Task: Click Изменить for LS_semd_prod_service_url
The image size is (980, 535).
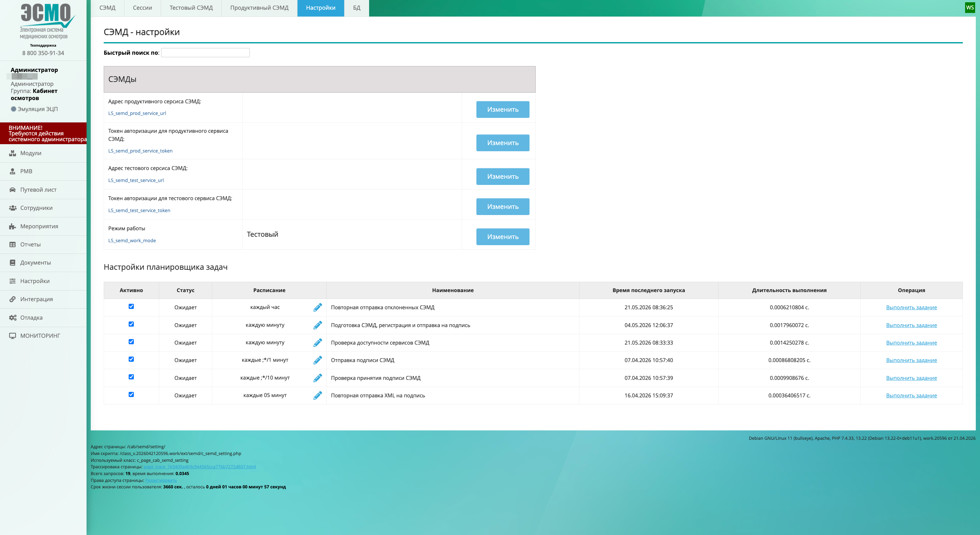Action: coord(503,109)
